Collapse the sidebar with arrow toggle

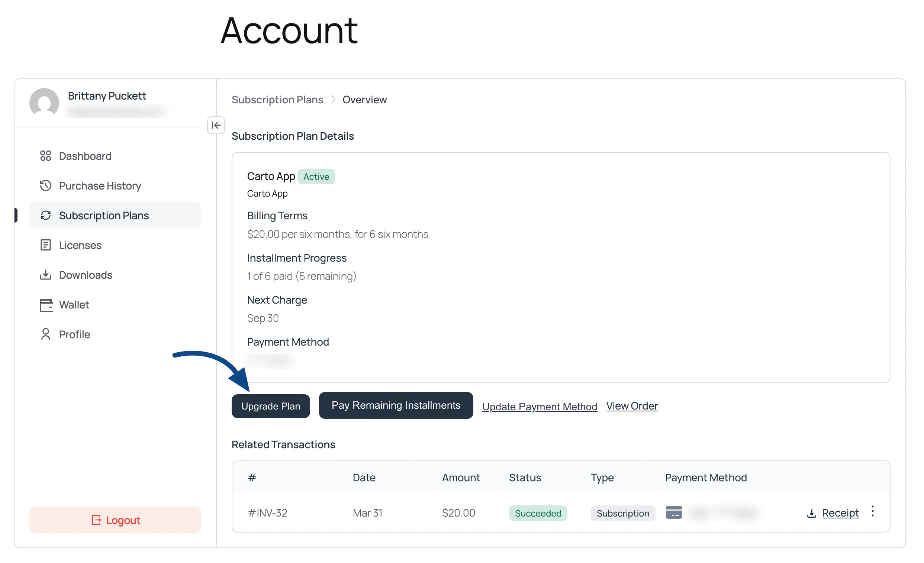pos(216,125)
